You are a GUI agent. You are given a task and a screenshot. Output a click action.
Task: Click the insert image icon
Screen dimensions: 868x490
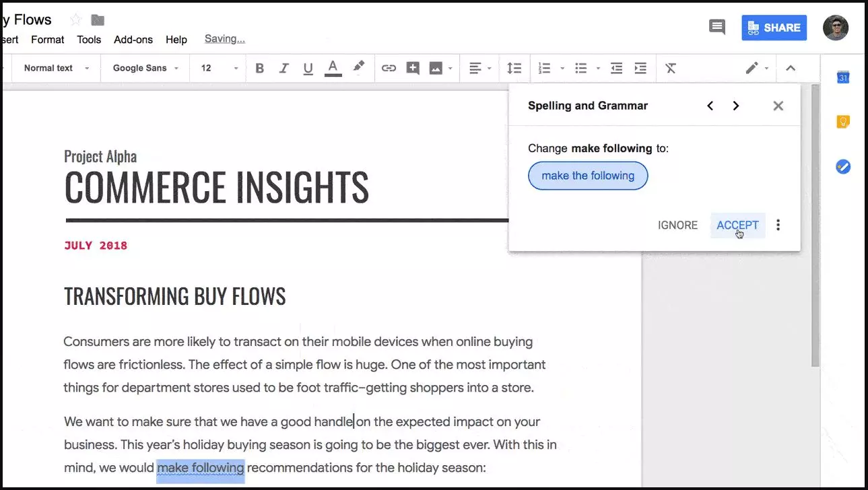click(436, 68)
